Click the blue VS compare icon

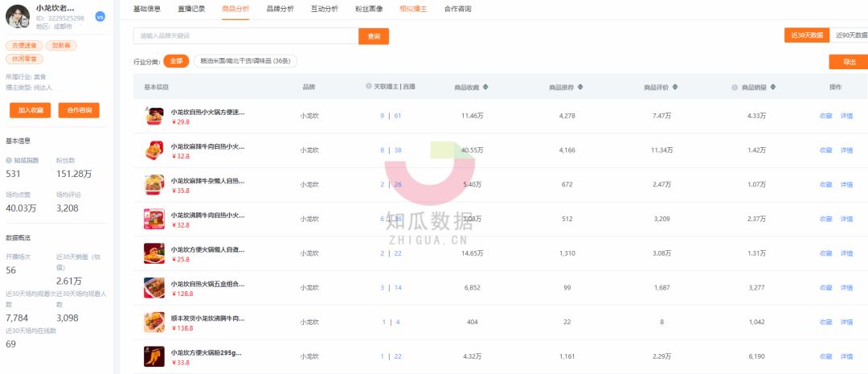(100, 17)
